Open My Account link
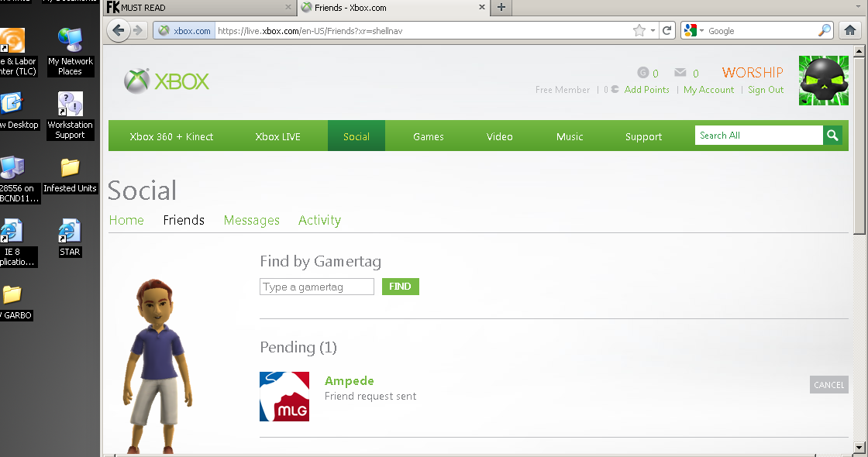Screen dimensions: 868x457 point(708,90)
